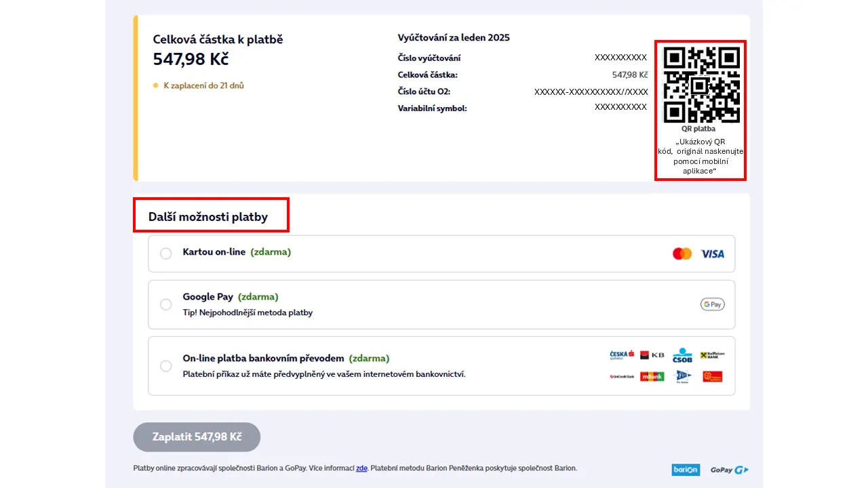Click the Další možnosti platby heading
Screen dimensions: 868x488
pos(208,217)
